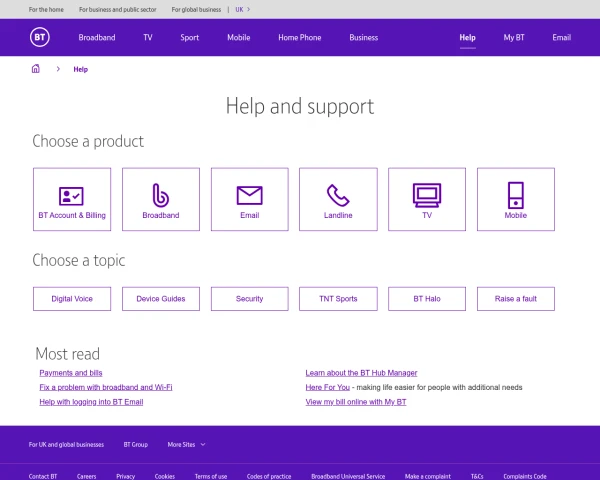
Task: Go to home via breadcrumb house icon
Action: [x=36, y=69]
